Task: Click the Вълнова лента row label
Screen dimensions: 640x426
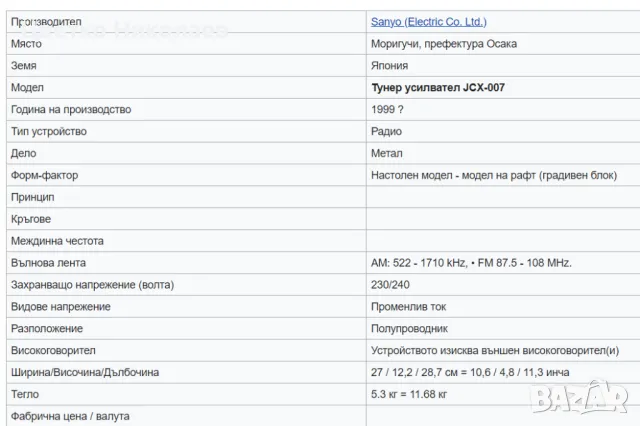Action: click(x=48, y=263)
